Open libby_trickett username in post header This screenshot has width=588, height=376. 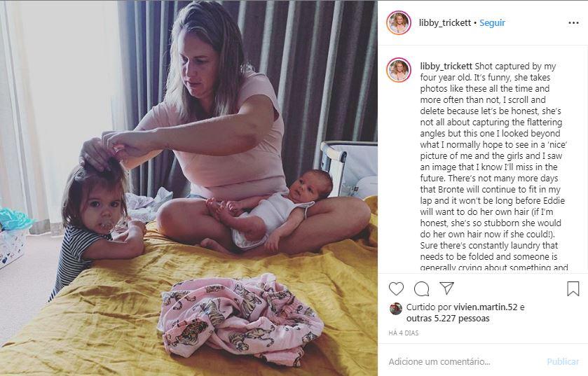coord(445,23)
